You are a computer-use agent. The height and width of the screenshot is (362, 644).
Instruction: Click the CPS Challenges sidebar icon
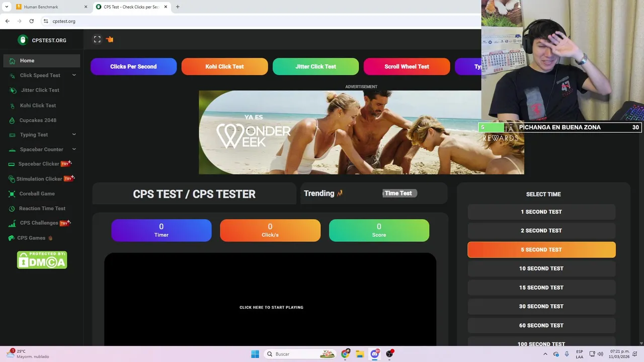[x=12, y=223]
